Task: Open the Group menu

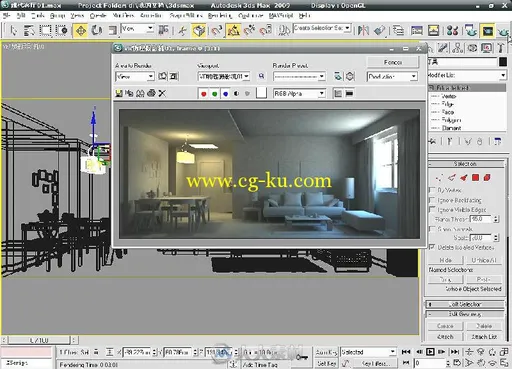Action: (57, 15)
